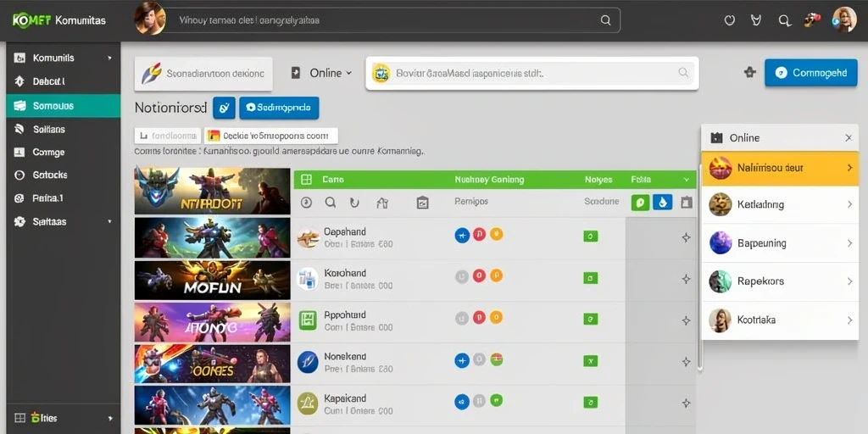This screenshot has width=868, height=434.
Task: Expand Kotrlaka chevron in Online panel
Action: [849, 320]
